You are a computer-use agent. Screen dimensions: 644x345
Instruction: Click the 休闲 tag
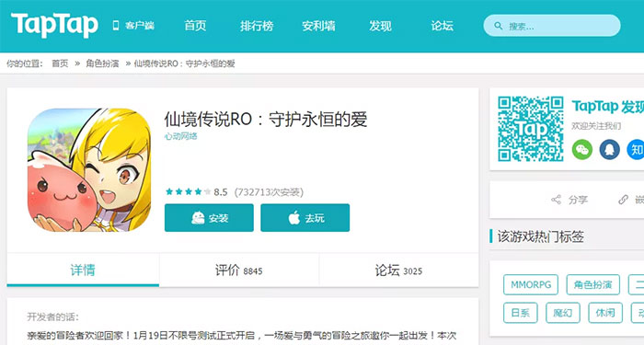point(605,313)
